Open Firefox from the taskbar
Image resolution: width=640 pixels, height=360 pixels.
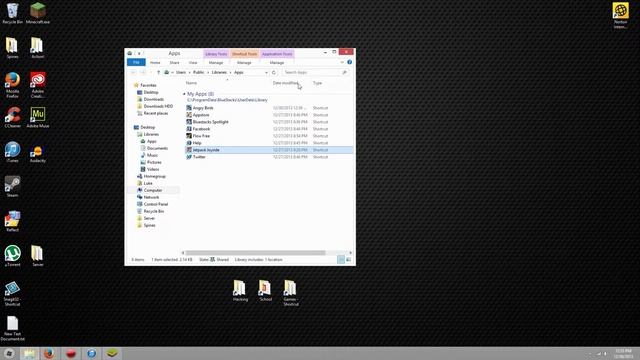click(49, 353)
